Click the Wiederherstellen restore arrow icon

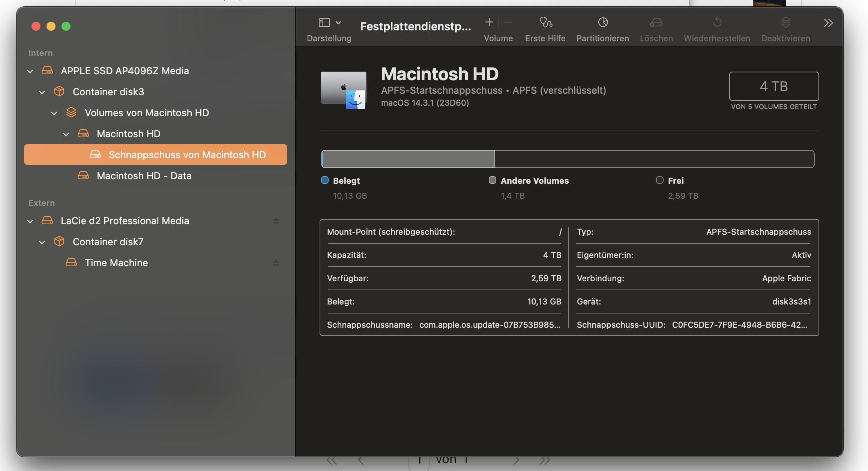click(717, 22)
